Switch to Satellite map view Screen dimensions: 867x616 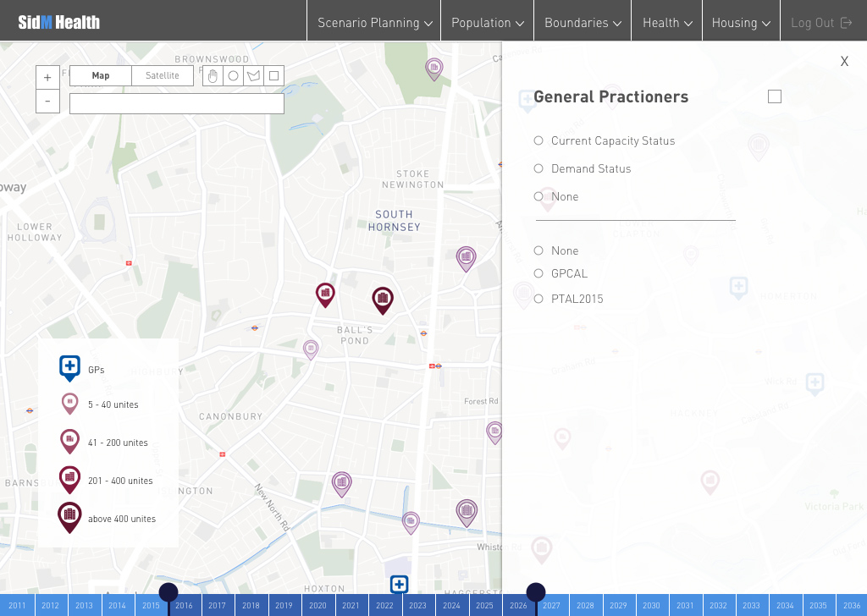163,76
